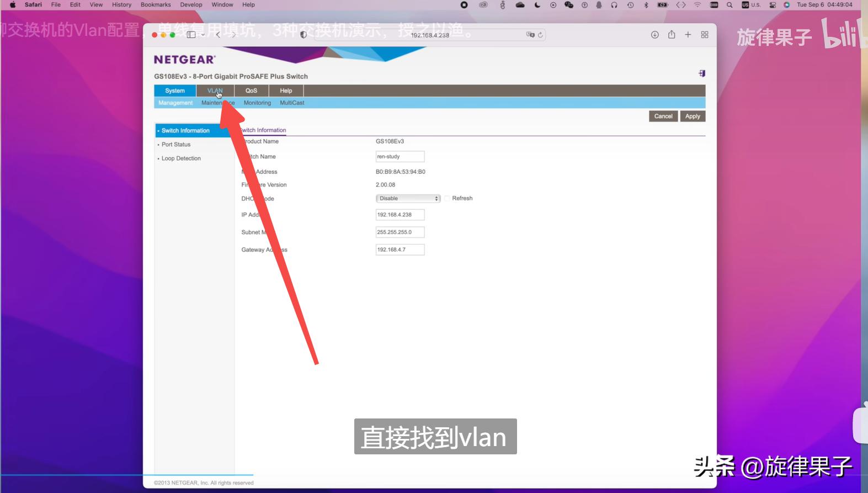This screenshot has width=868, height=493.
Task: Edit the Subnet Mask field
Action: click(x=400, y=232)
